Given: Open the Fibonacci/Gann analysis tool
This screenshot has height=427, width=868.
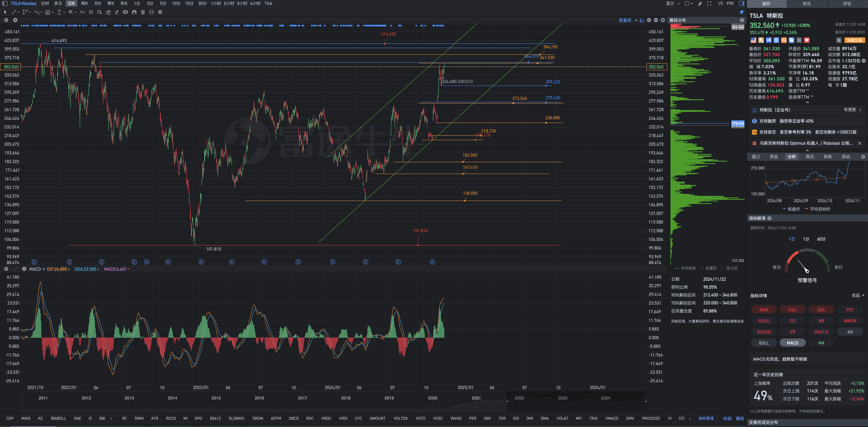Looking at the screenshot, I should [48, 12].
